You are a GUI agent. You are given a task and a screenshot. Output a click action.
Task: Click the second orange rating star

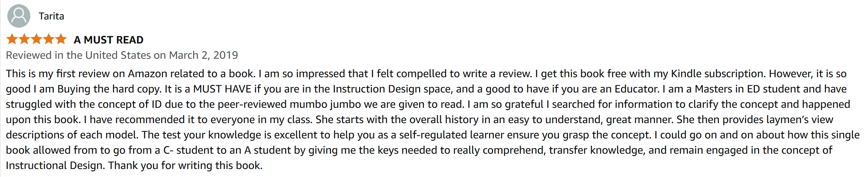(24, 39)
